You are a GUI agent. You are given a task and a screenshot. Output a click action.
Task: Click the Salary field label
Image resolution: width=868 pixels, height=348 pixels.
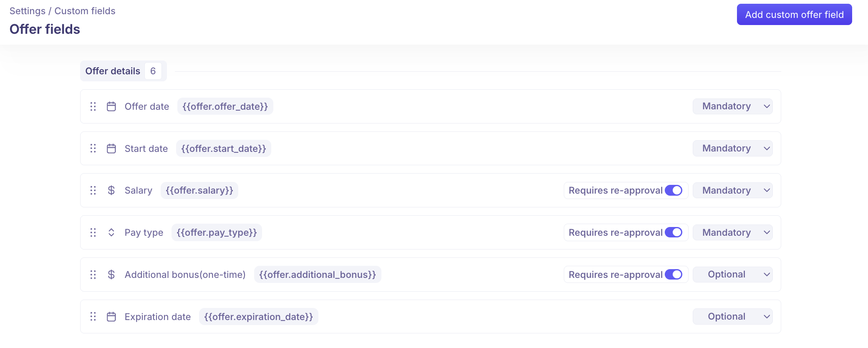point(139,190)
